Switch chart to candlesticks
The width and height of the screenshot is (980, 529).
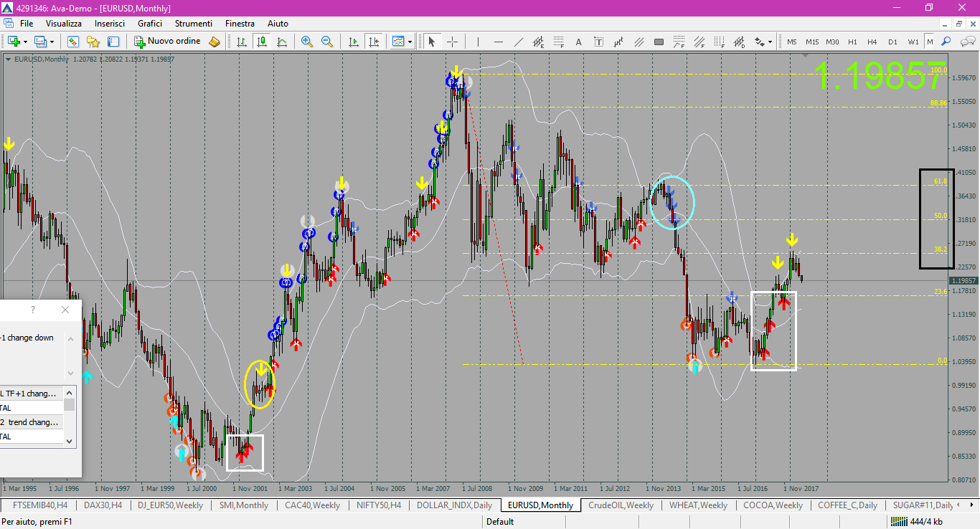pos(262,42)
